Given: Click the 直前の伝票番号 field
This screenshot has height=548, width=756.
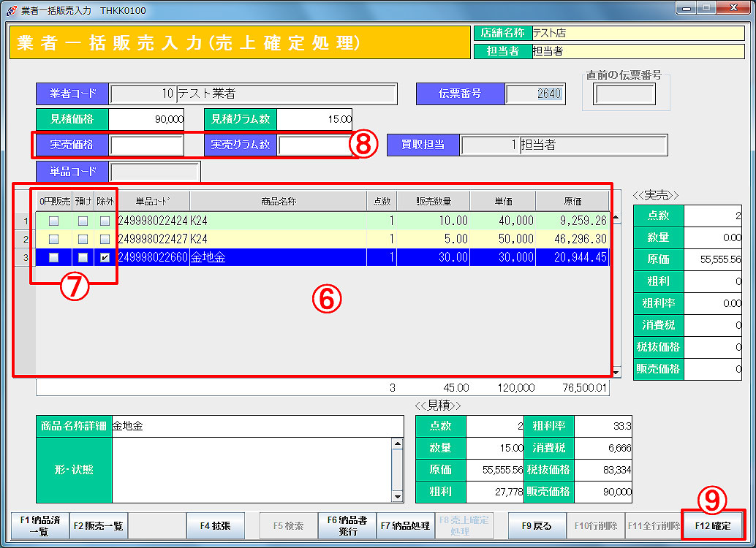Looking at the screenshot, I should tap(624, 94).
